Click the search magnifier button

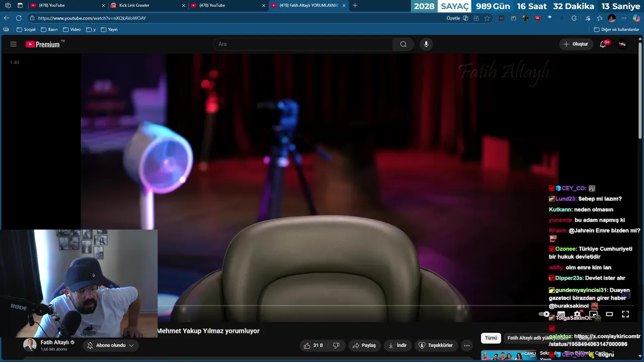click(x=404, y=44)
